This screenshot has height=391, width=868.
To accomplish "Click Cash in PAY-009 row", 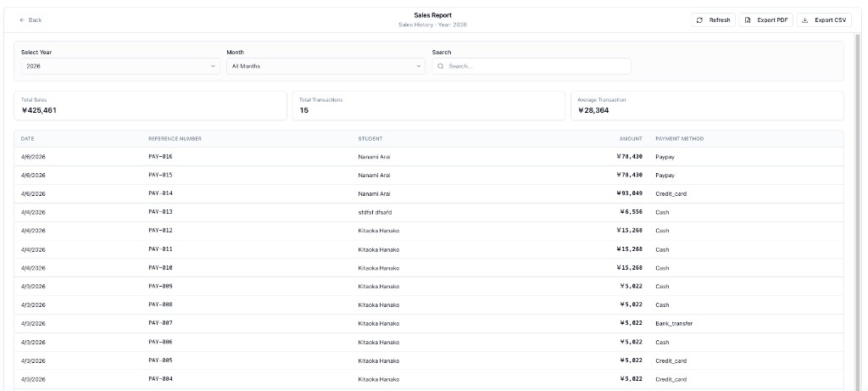I will (x=662, y=287).
